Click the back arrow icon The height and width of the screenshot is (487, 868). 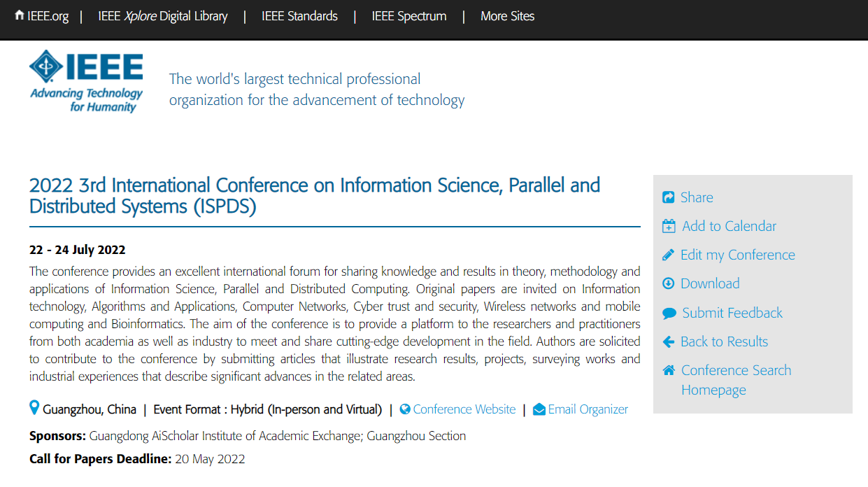669,341
